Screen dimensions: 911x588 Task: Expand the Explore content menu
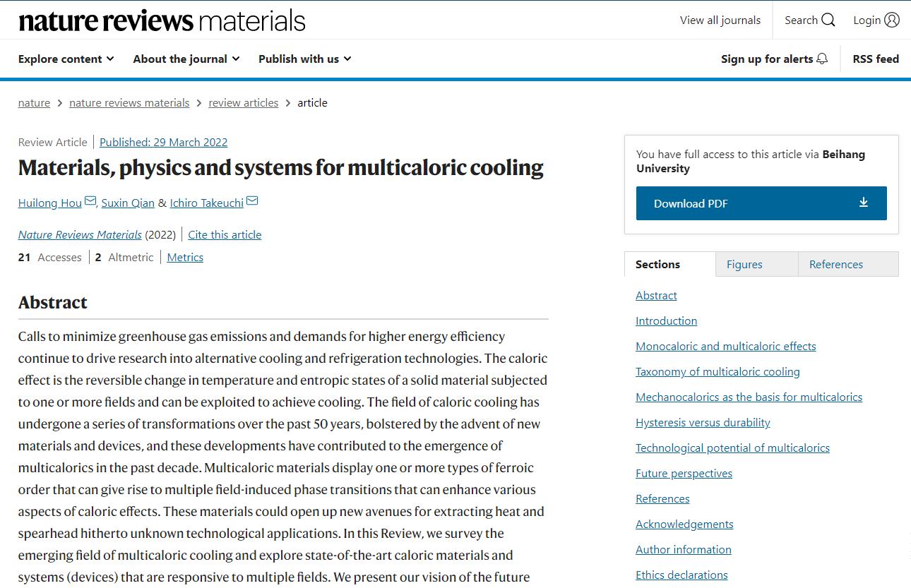[x=66, y=59]
